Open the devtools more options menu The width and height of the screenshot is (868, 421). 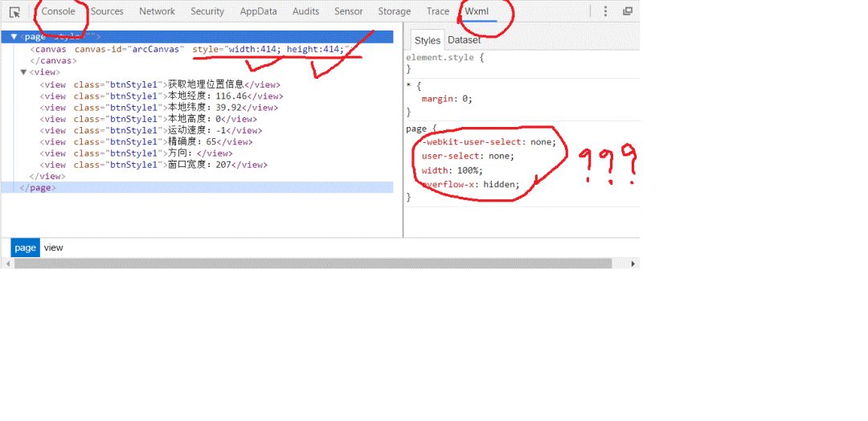[606, 11]
